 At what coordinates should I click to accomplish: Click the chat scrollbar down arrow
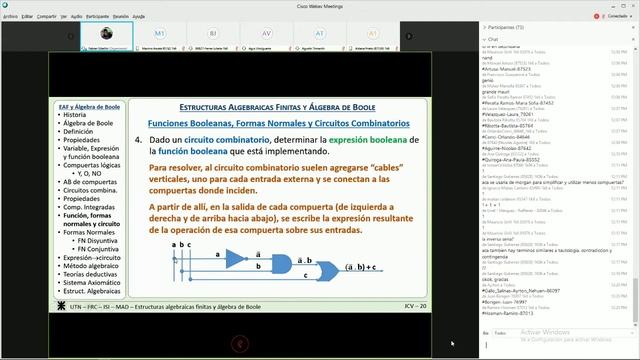[x=635, y=325]
